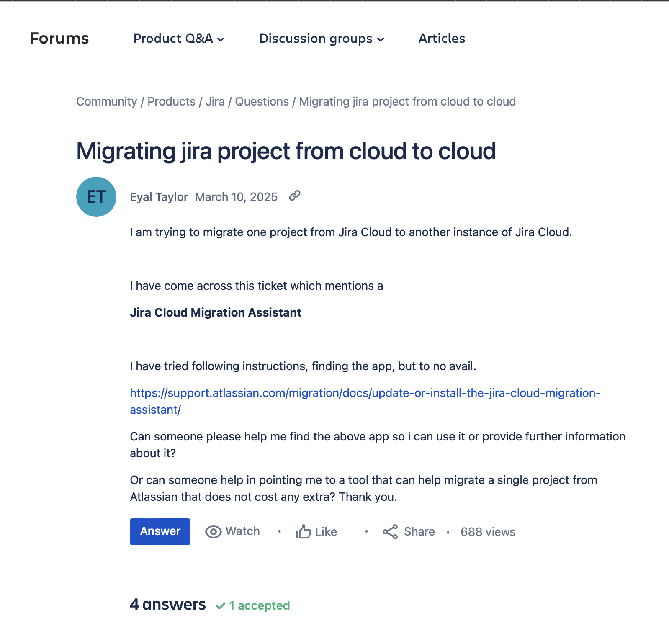Open the Forums home link
Screen dimensions: 669x644
[x=59, y=39]
